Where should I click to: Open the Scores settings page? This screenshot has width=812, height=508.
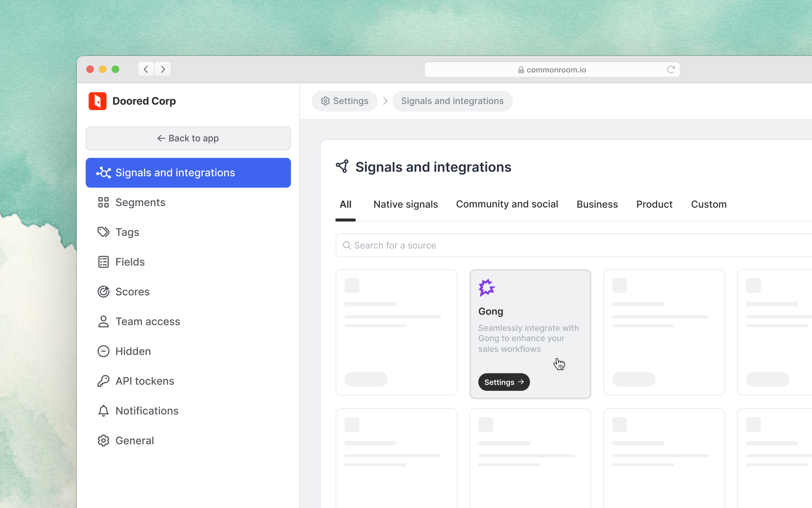(188, 292)
